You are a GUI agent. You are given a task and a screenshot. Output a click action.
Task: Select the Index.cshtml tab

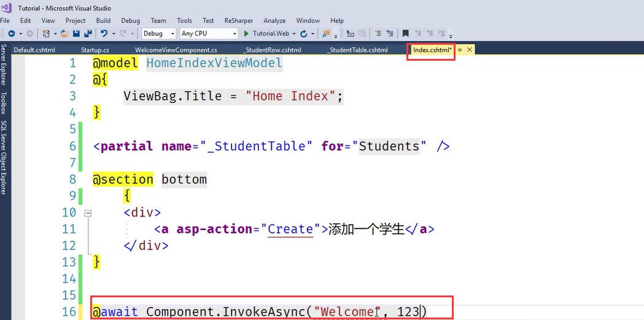coord(432,50)
